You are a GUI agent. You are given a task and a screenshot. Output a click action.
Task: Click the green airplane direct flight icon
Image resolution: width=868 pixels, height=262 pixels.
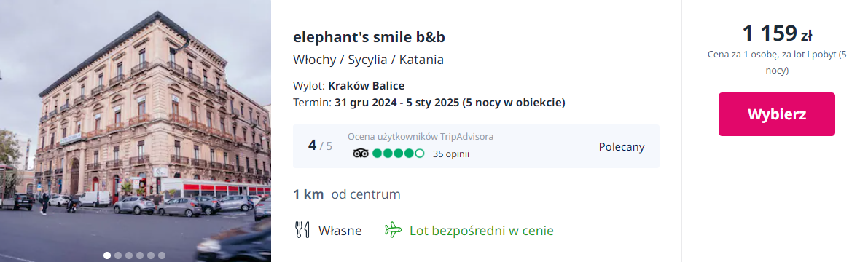(393, 230)
